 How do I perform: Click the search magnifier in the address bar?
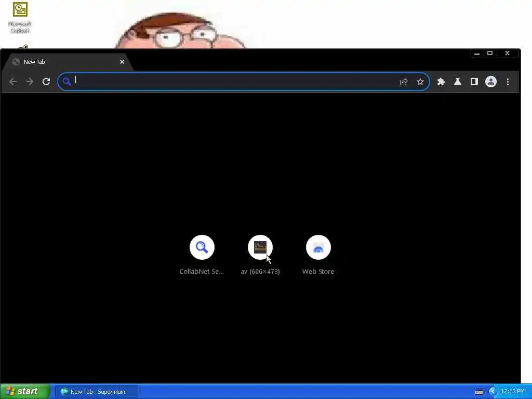click(x=66, y=82)
